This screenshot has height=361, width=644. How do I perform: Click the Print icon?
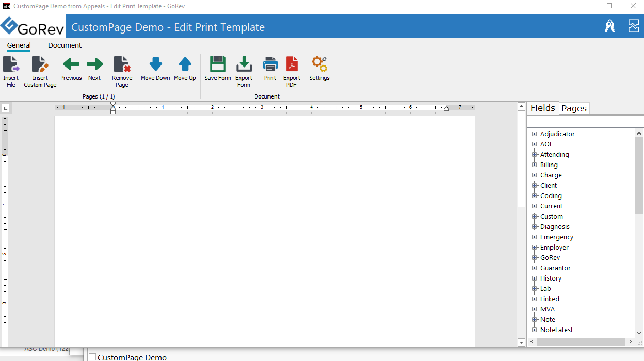pos(270,64)
